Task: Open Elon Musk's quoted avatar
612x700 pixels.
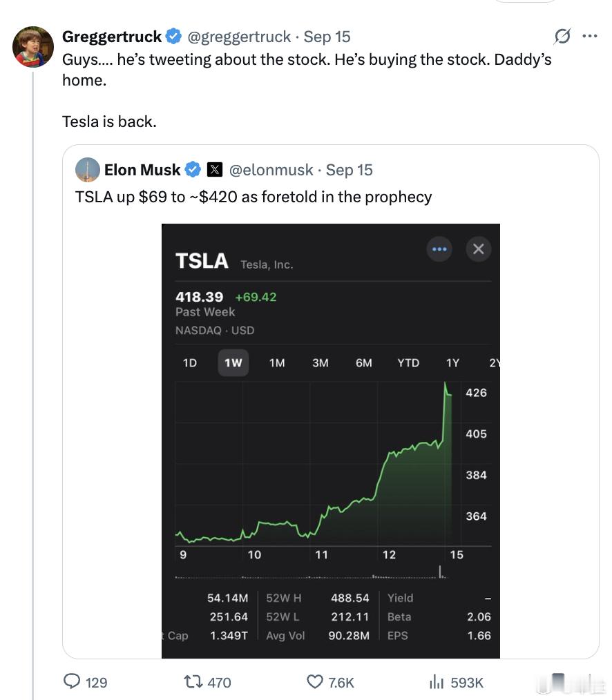Action: 88,170
